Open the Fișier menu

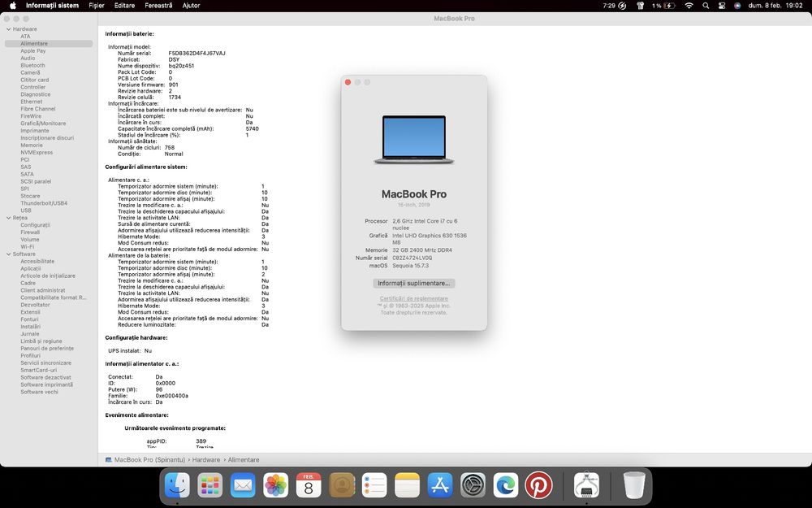click(x=97, y=6)
